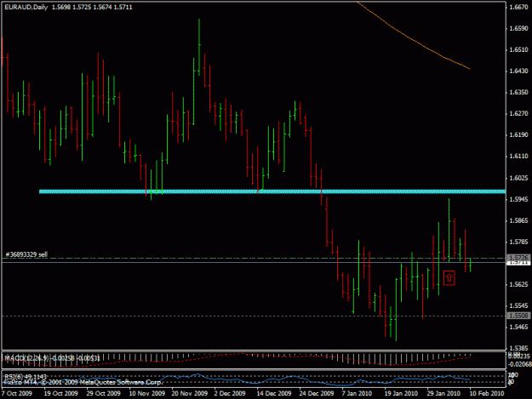
Task: Select the red up-arrow chart object
Action: 449,278
